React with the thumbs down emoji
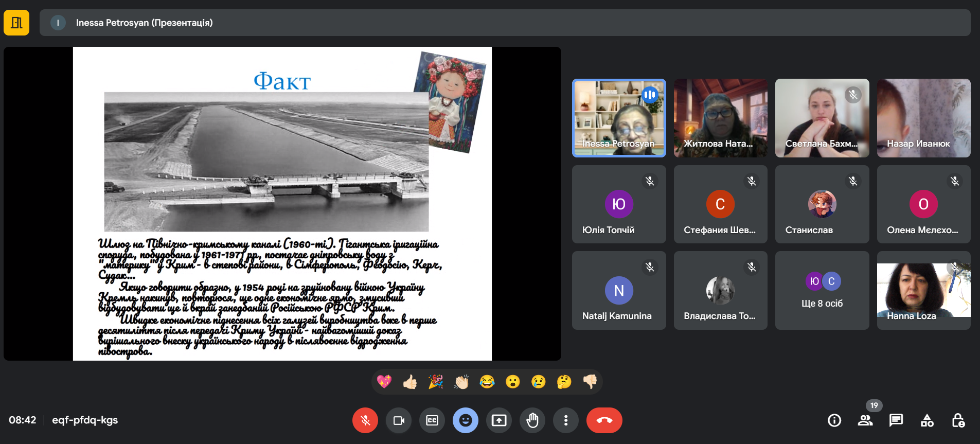Image resolution: width=980 pixels, height=444 pixels. (x=590, y=382)
